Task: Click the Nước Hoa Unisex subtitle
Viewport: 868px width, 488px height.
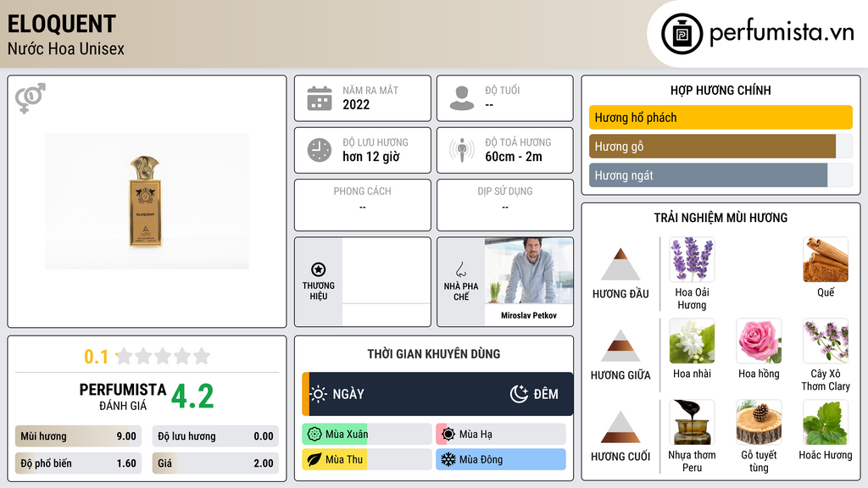Action: pos(66,48)
